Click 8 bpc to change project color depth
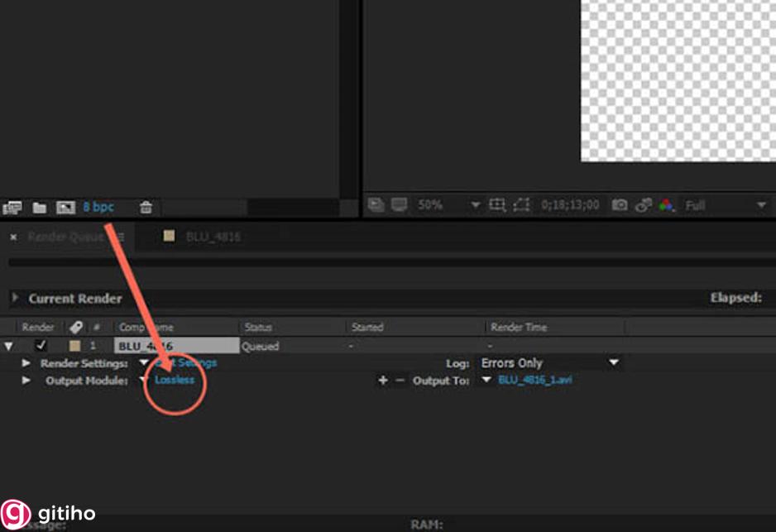 pyautogui.click(x=98, y=207)
